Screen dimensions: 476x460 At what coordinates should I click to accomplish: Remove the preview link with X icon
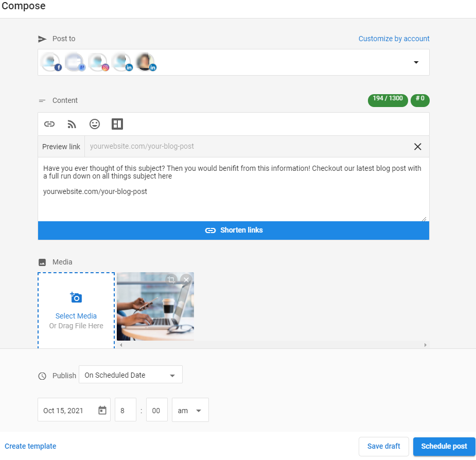coord(418,147)
